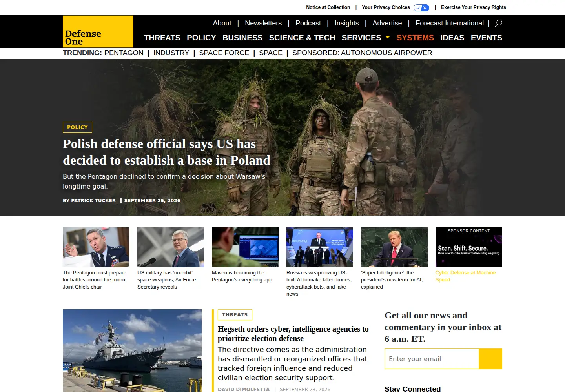Open the Business section

242,38
